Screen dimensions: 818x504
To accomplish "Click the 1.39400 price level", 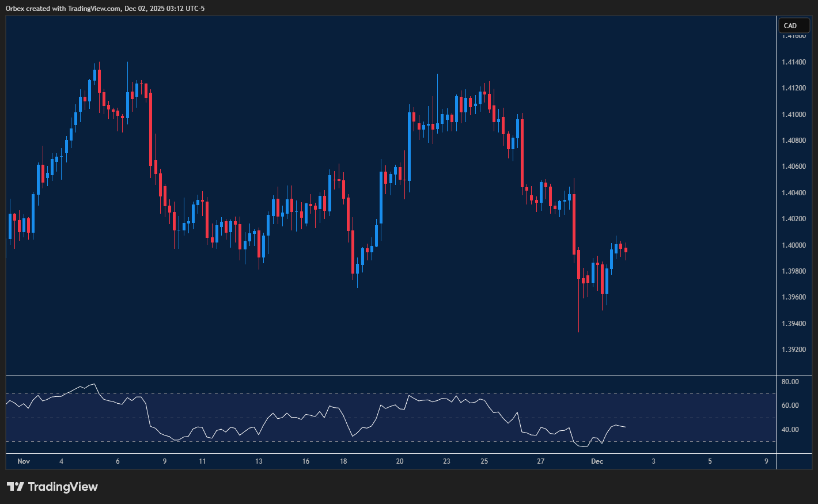I will point(793,323).
